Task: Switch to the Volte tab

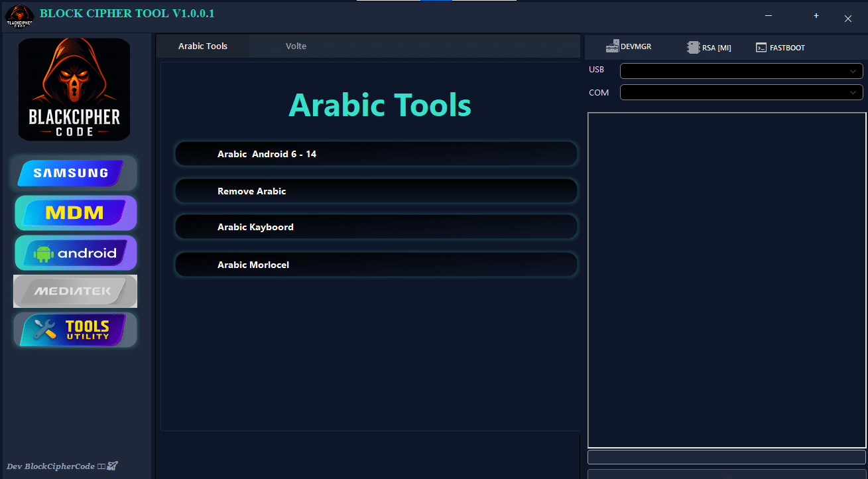Action: click(296, 46)
